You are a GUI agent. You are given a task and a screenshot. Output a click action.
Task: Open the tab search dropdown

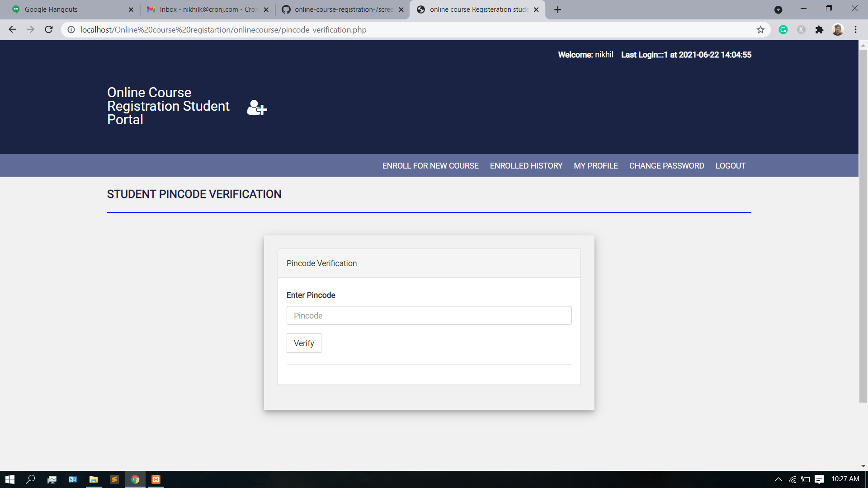coord(778,9)
